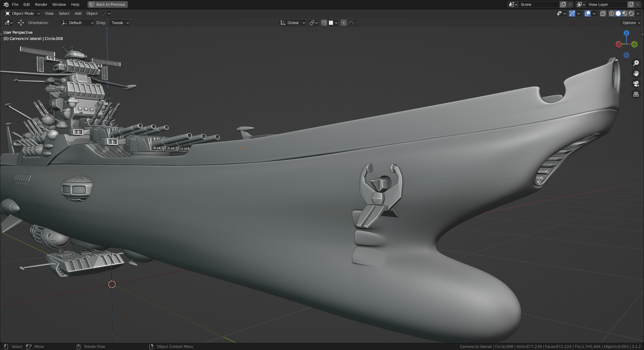The height and width of the screenshot is (350, 644).
Task: Click the snap-to increment icon
Action: pos(331,23)
